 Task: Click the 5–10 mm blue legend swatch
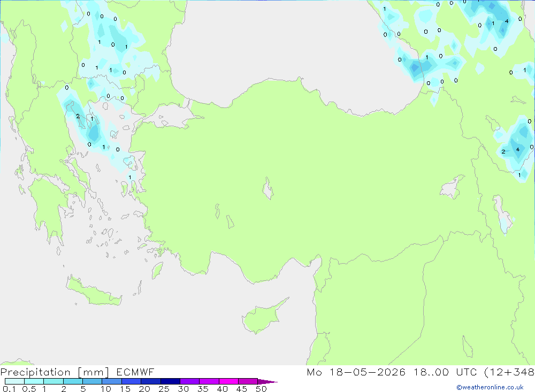pyautogui.click(x=92, y=381)
